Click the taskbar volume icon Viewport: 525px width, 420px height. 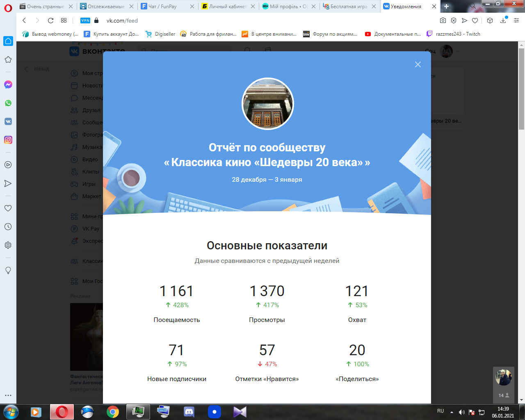[462, 412]
